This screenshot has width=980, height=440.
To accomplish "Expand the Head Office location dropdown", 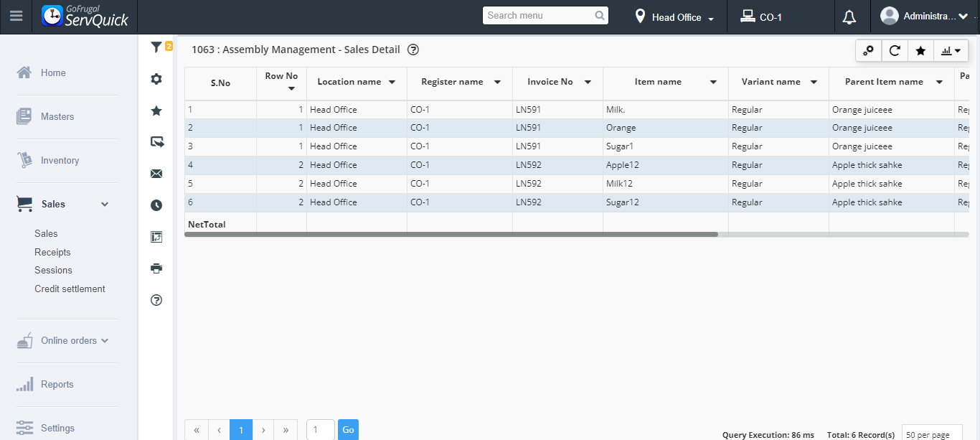I will tap(675, 17).
